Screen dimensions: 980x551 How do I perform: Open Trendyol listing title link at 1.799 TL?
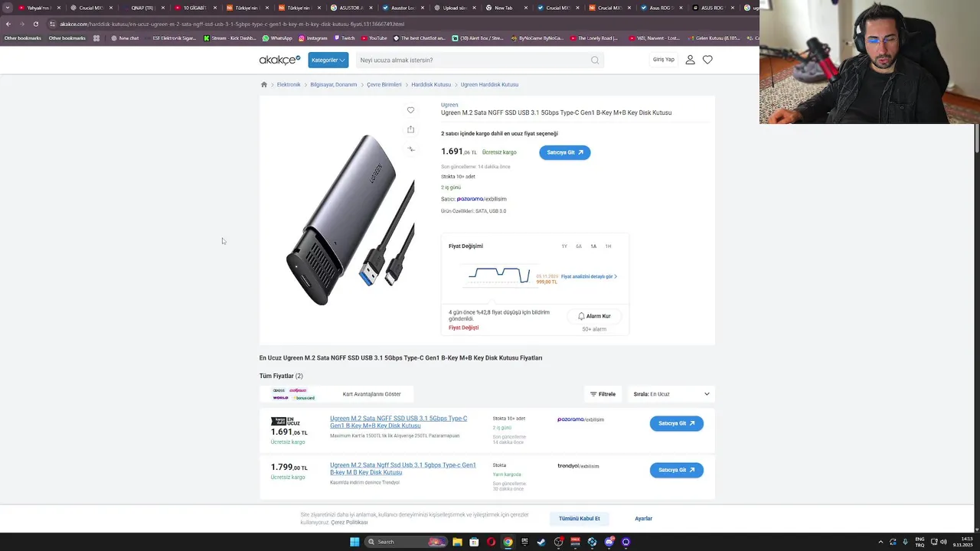[403, 468]
